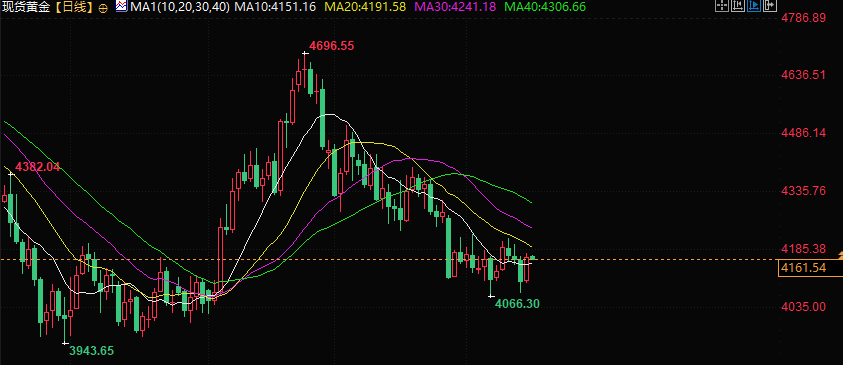Click the MA10:4151.16 value
The image size is (843, 365).
(276, 7)
